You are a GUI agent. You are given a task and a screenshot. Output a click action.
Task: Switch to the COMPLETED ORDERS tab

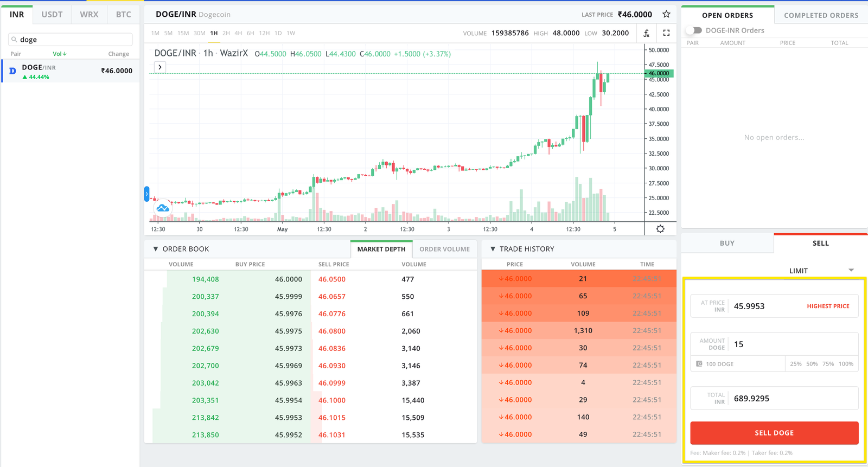pos(821,15)
